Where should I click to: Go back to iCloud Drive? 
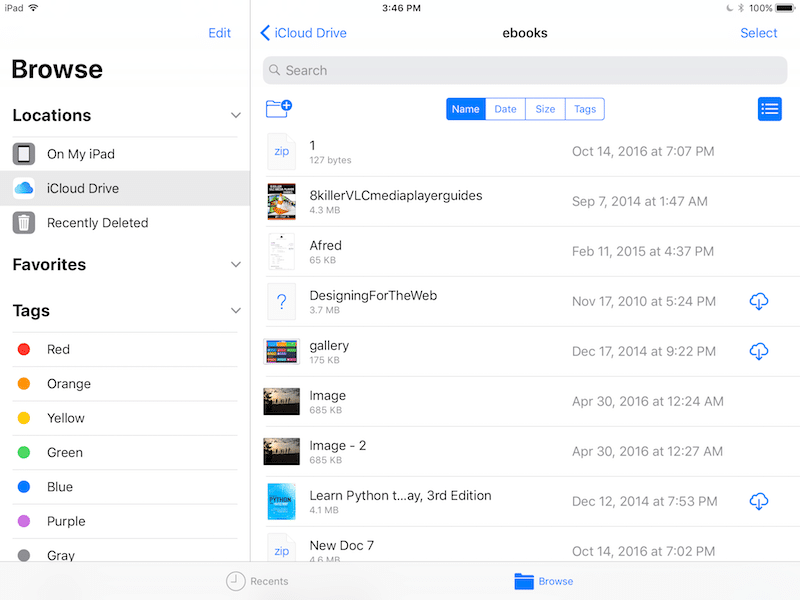point(303,33)
